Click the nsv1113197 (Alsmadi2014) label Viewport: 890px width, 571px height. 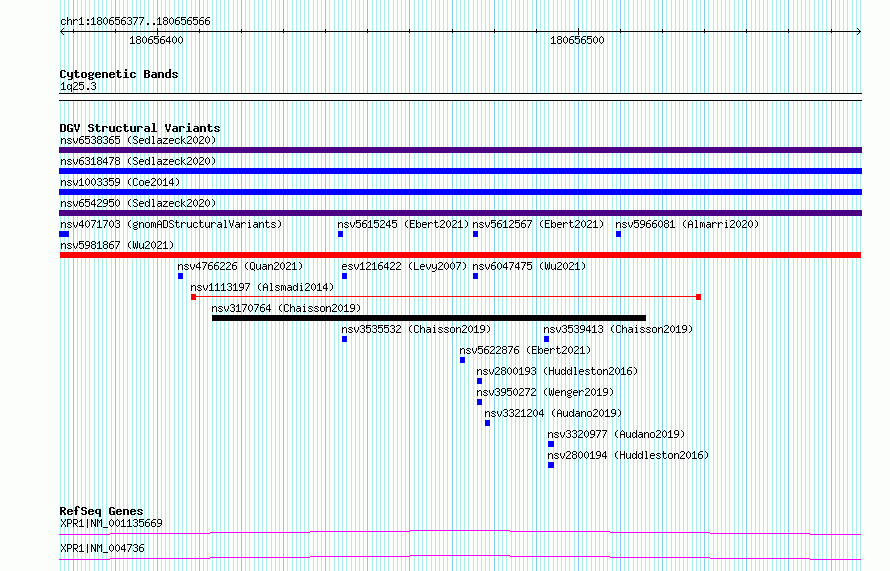click(262, 287)
